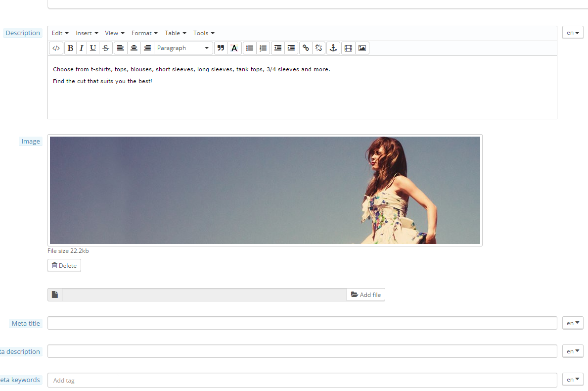Click the Add file button
The width and height of the screenshot is (588, 391).
[366, 295]
